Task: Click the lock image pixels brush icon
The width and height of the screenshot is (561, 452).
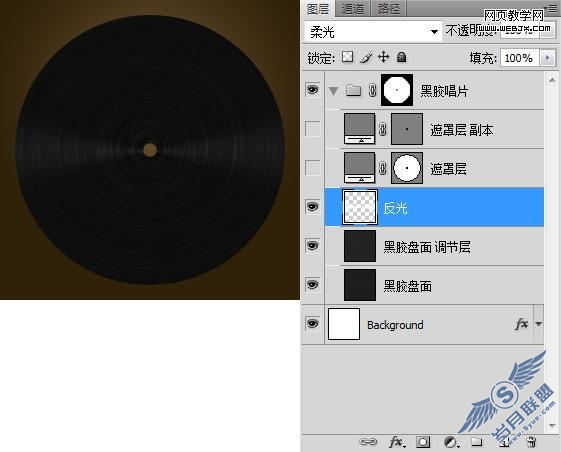Action: point(366,57)
